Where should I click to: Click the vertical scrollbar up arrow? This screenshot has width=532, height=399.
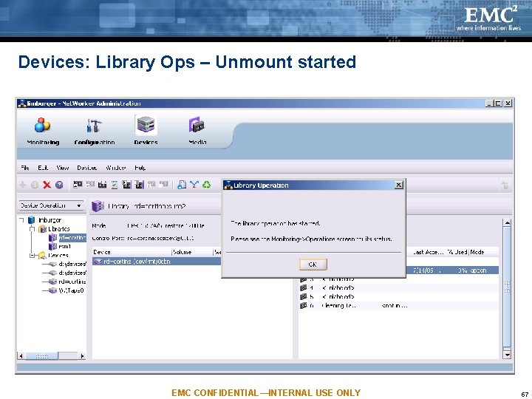tap(507, 223)
